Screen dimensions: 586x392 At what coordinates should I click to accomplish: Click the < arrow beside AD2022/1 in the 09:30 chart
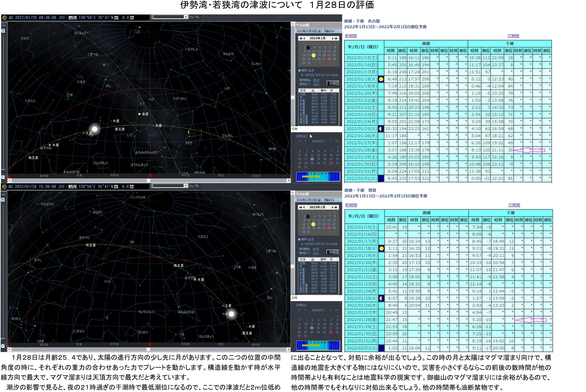305,141
